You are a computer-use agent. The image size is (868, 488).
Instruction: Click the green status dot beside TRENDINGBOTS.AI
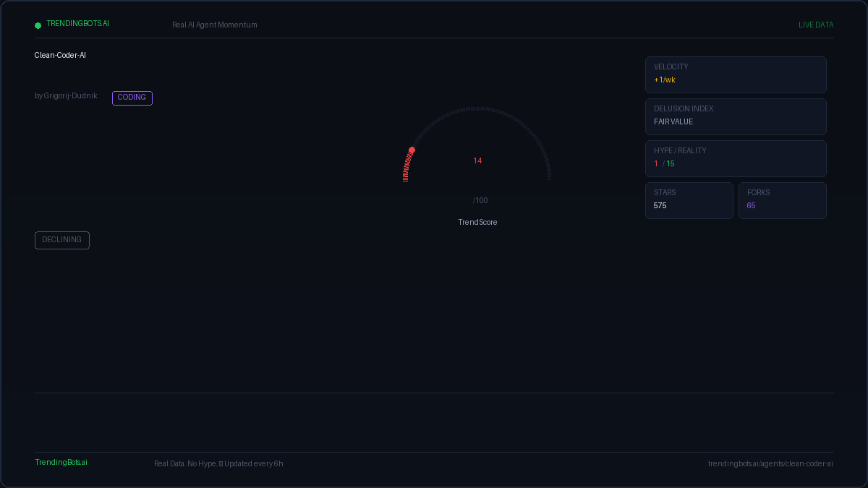point(38,25)
